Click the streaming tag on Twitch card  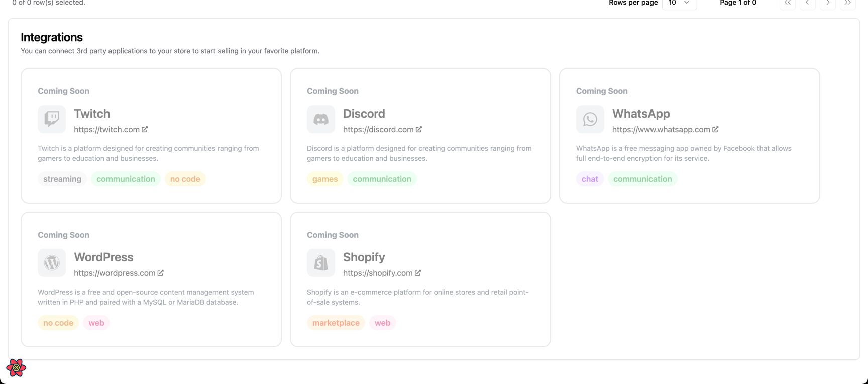click(62, 179)
